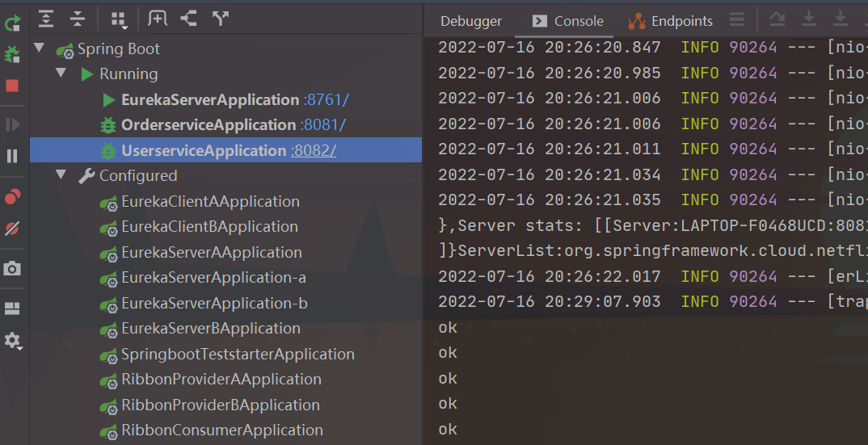Image resolution: width=868 pixels, height=445 pixels.
Task: Select EurekaServerBApplication configuration
Action: pos(211,329)
